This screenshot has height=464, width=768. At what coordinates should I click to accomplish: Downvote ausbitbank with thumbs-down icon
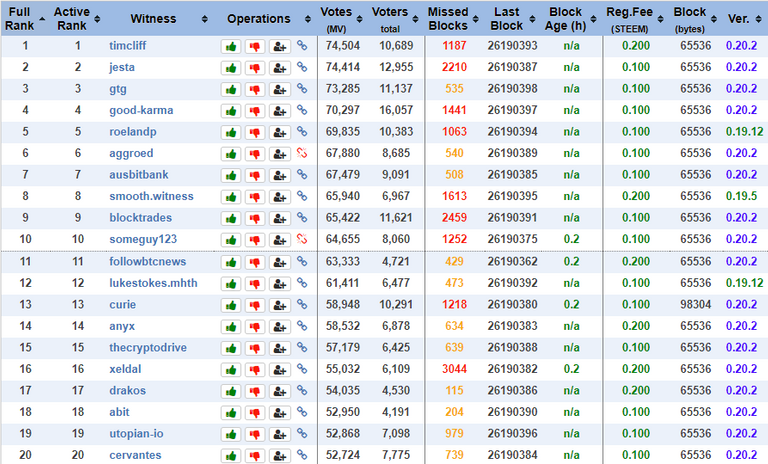255,175
